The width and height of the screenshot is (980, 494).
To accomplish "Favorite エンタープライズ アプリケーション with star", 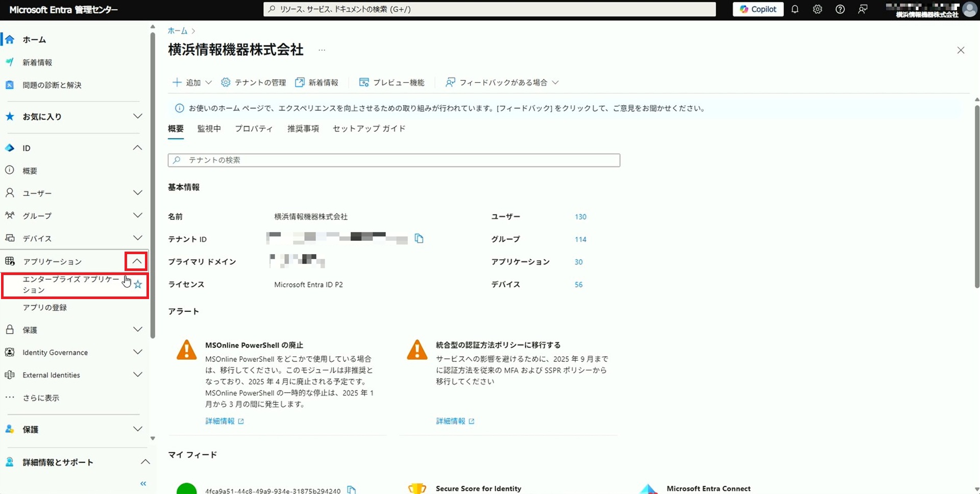I will 138,284.
